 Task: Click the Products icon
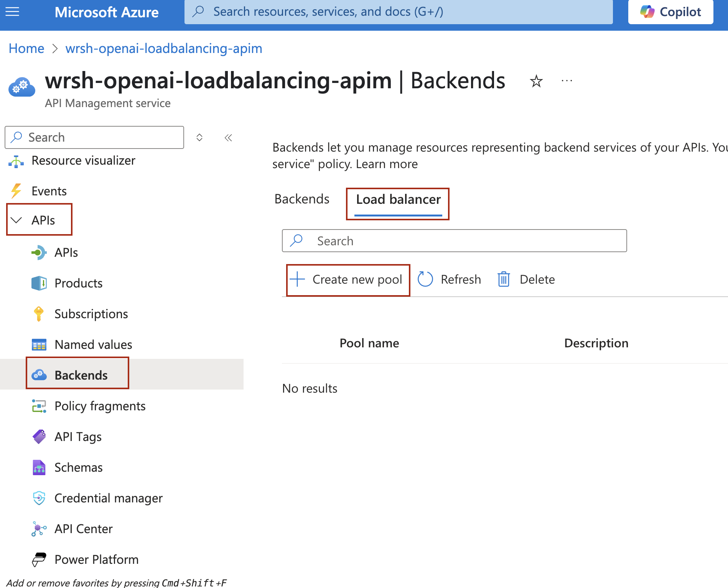point(39,283)
